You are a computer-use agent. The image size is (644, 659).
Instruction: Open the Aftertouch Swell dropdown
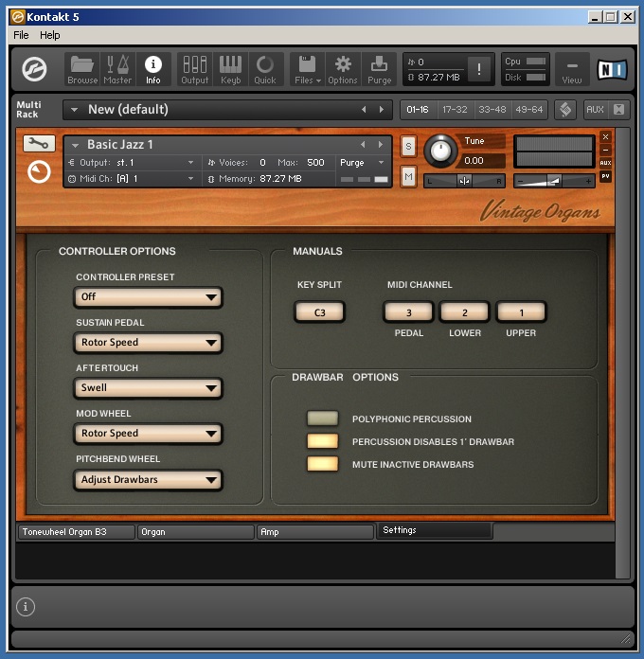coord(149,388)
